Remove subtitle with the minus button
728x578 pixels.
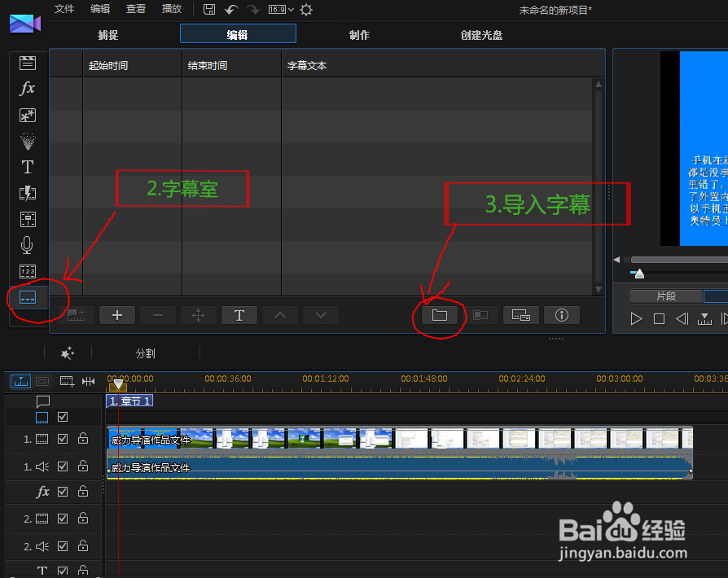pyautogui.click(x=158, y=315)
